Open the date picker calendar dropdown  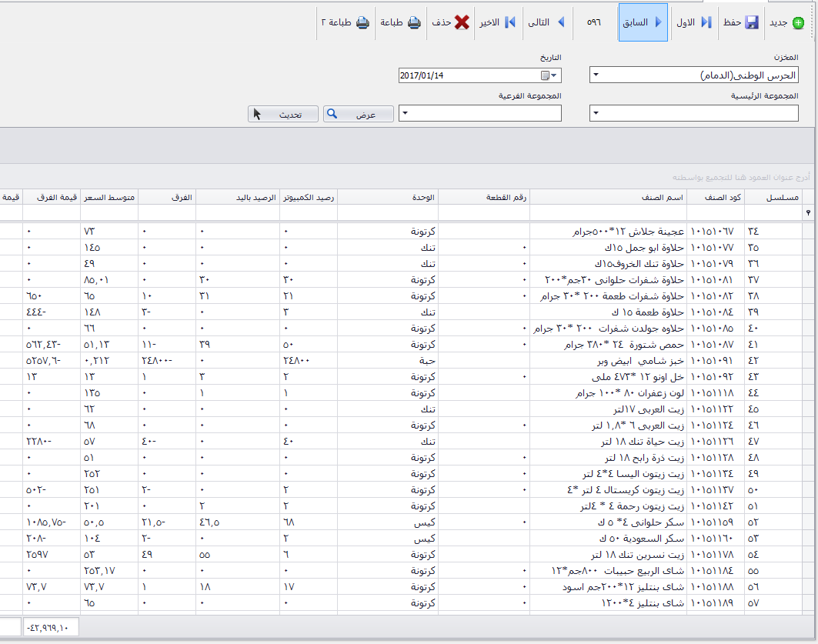click(x=555, y=75)
